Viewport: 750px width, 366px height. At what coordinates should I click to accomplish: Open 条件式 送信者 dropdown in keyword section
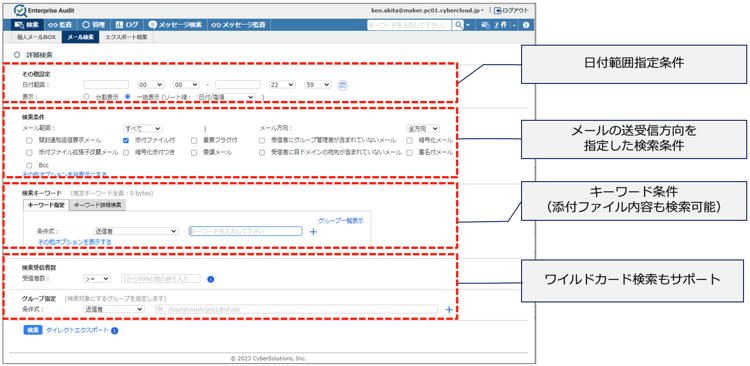pos(136,231)
